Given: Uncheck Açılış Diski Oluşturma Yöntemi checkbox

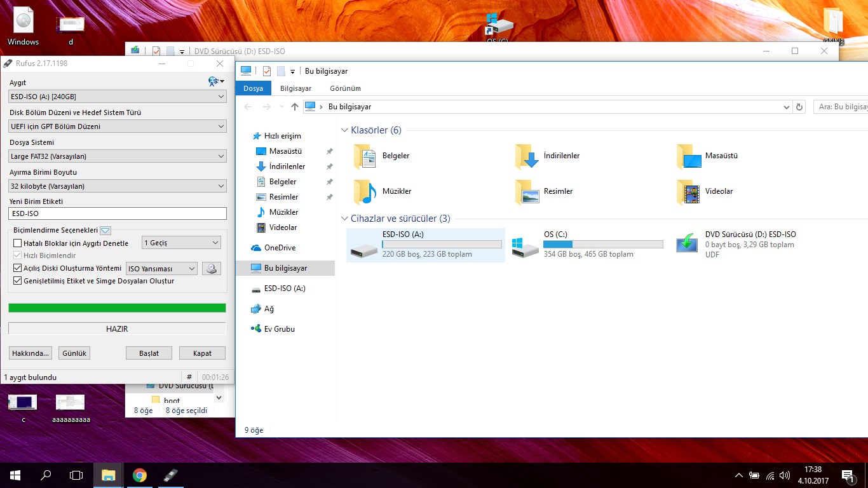Looking at the screenshot, I should pyautogui.click(x=18, y=268).
